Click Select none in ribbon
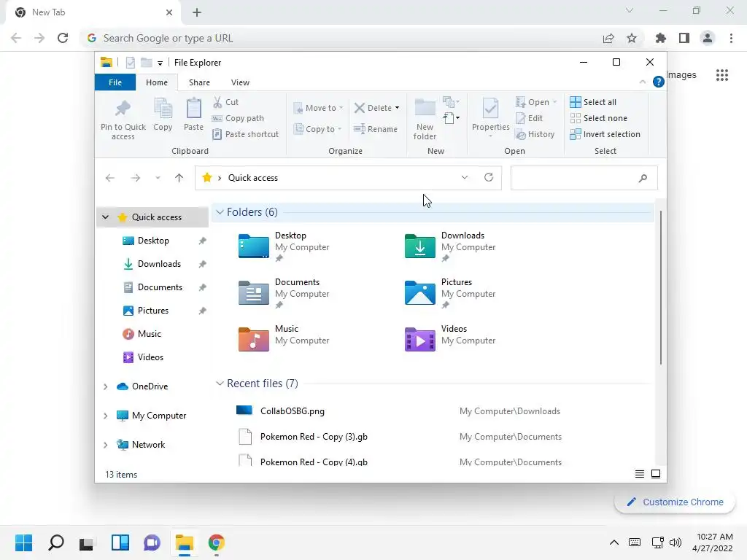Image resolution: width=747 pixels, height=560 pixels. click(598, 118)
